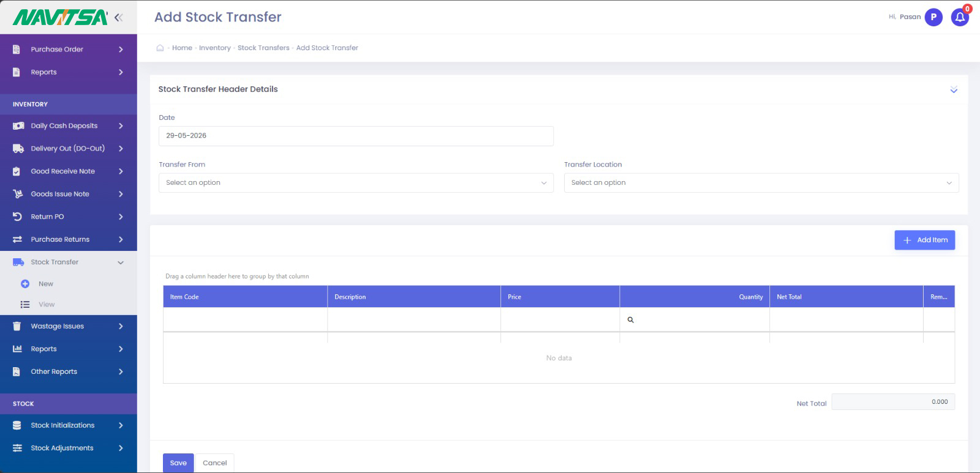Click the "Hi, Pasan" greeting text
The image size is (980, 473).
[905, 17]
